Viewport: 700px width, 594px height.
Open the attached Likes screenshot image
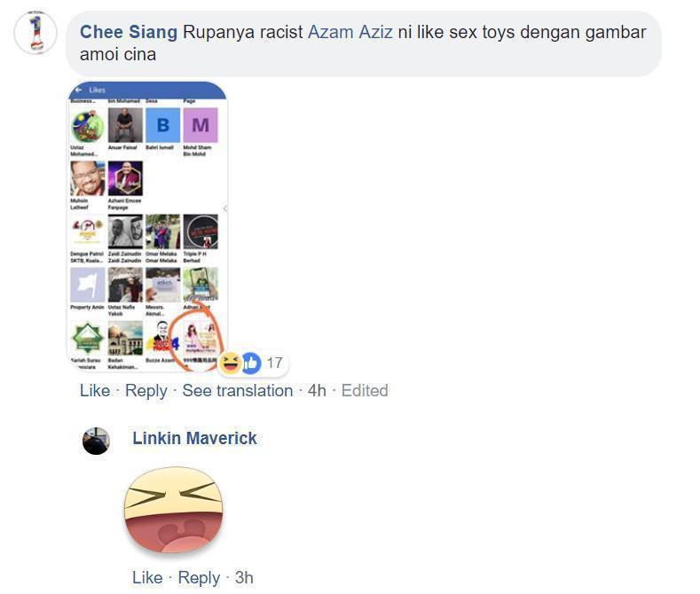[x=147, y=226]
